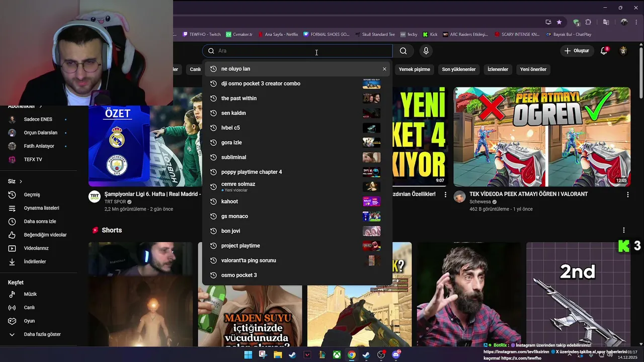Choose 'osmo pocket 3' suggestion

point(297,275)
